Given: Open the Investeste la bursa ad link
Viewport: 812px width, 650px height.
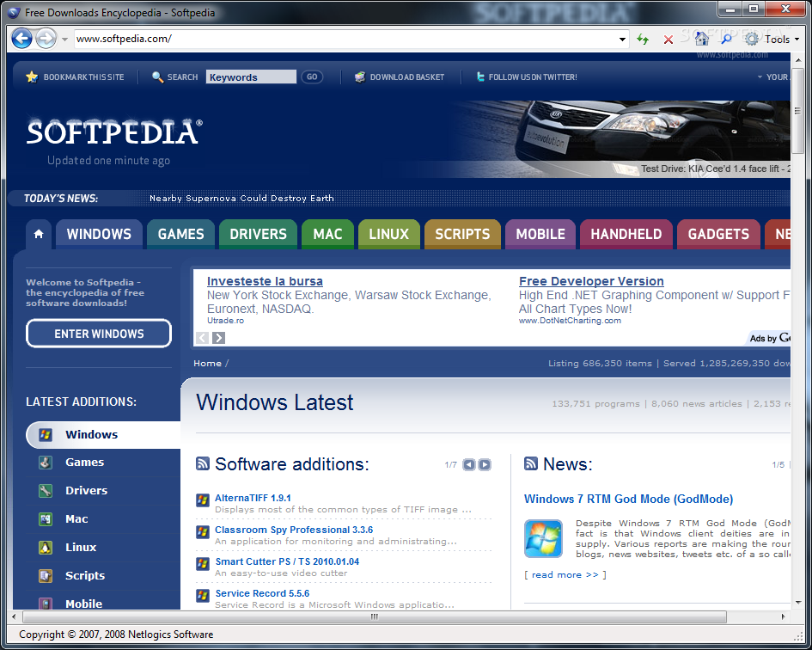Looking at the screenshot, I should (x=265, y=281).
